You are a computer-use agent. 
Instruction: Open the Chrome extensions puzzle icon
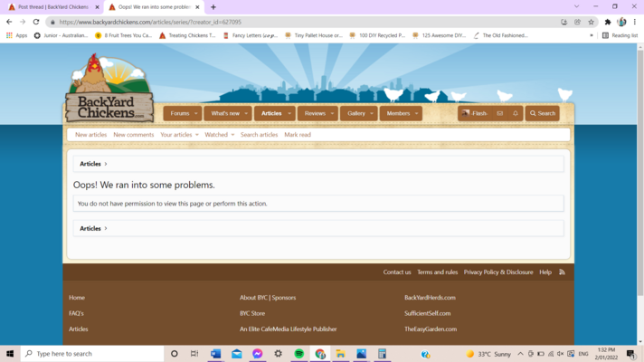point(608,22)
